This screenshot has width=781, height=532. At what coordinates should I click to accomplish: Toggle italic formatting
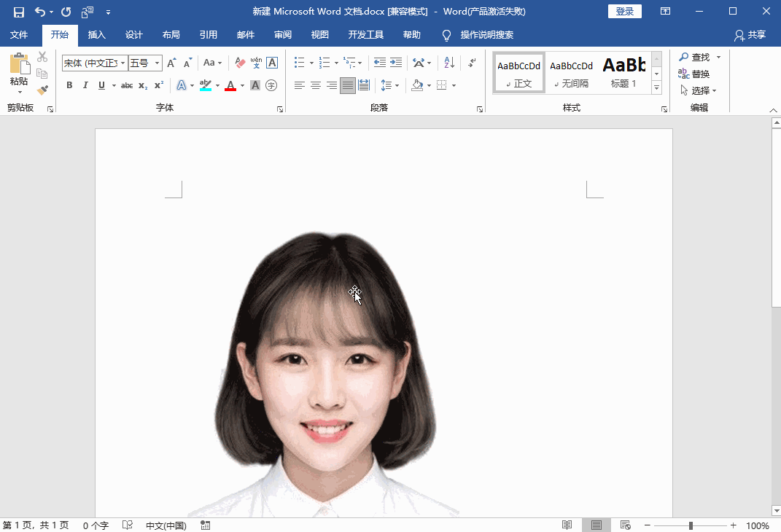click(85, 85)
